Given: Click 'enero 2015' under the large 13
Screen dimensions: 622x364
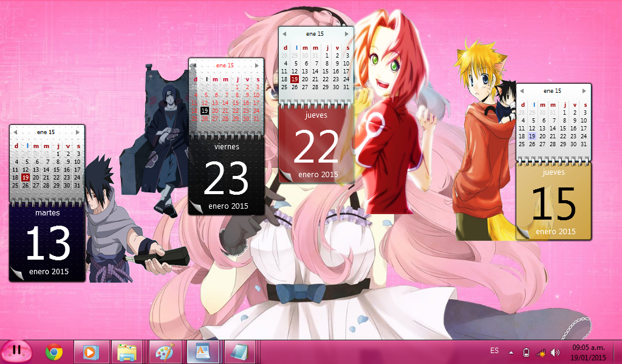Looking at the screenshot, I should tap(49, 272).
